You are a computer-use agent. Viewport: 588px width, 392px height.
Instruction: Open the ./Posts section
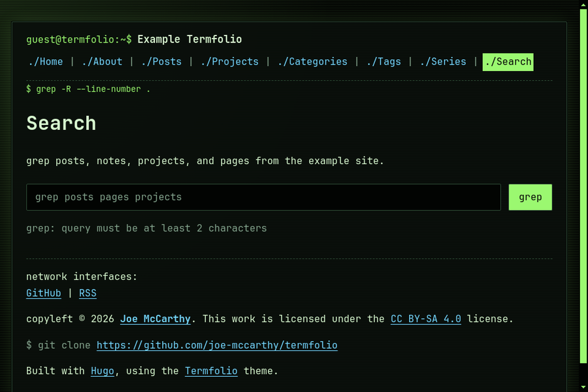click(161, 62)
